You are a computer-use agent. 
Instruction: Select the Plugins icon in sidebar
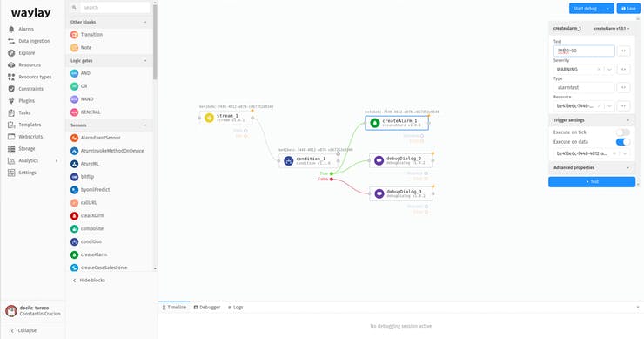pyautogui.click(x=11, y=101)
